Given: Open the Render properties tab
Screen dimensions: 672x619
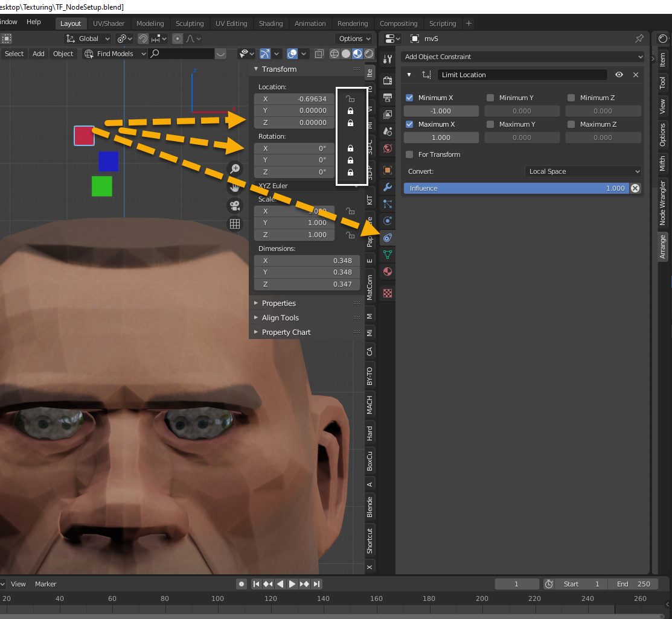Looking at the screenshot, I should click(388, 80).
